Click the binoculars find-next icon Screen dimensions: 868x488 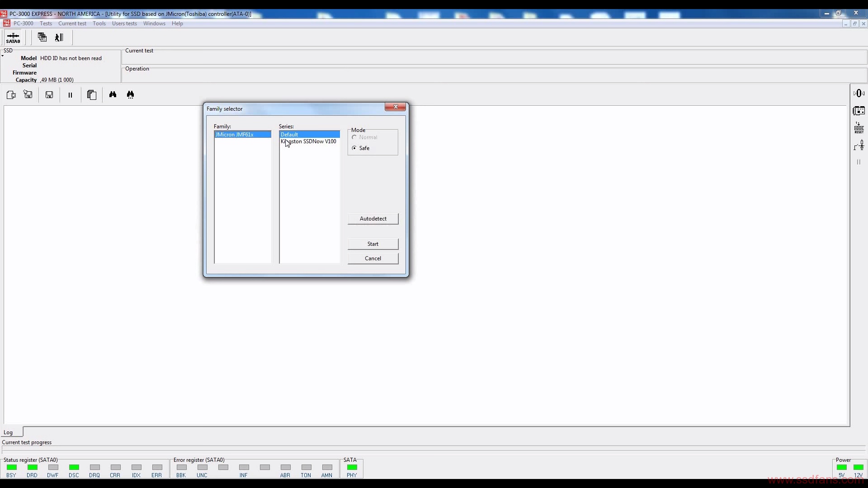pyautogui.click(x=131, y=94)
